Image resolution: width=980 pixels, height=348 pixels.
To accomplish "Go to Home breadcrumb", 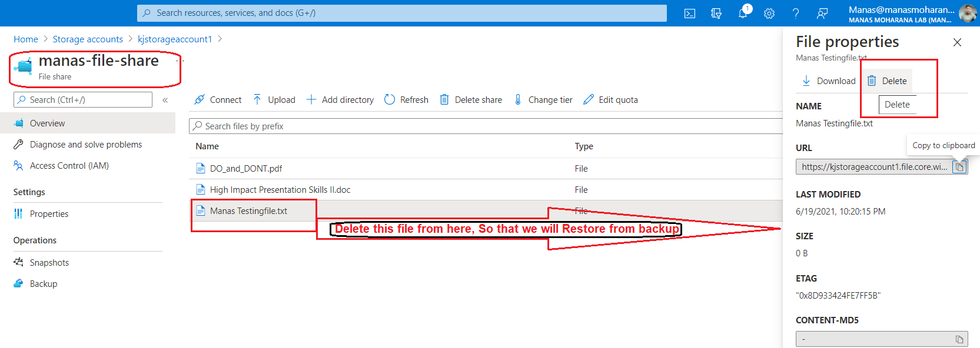I will (26, 39).
